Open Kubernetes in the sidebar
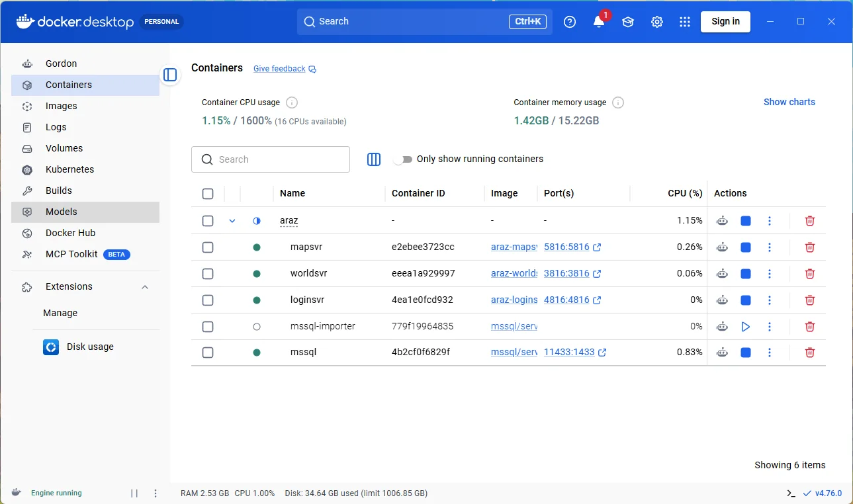Image resolution: width=853 pixels, height=504 pixels. coord(85,169)
